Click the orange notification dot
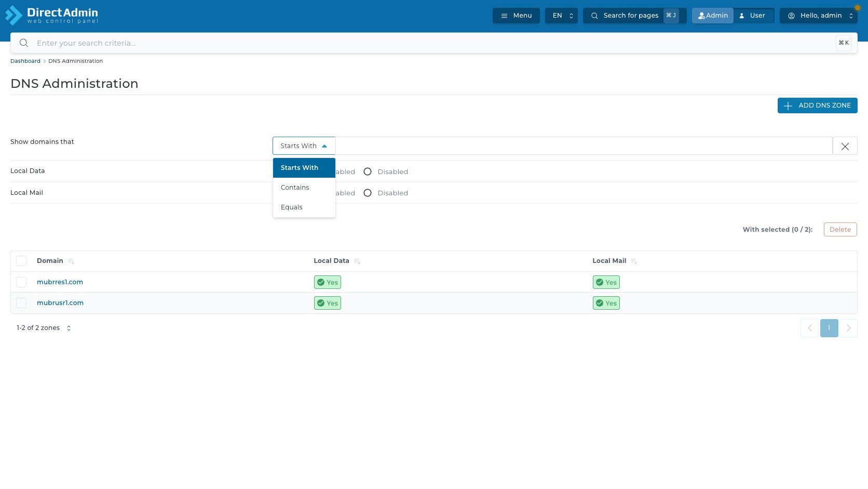868x489 pixels. tap(858, 8)
